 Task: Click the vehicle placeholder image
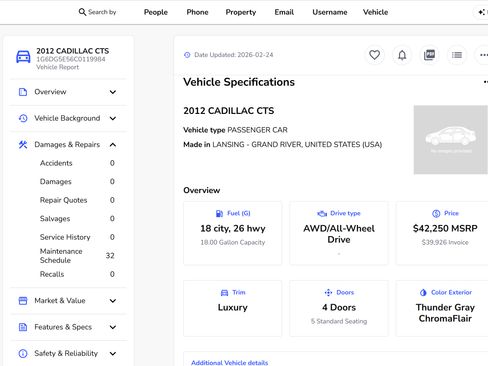(451, 140)
